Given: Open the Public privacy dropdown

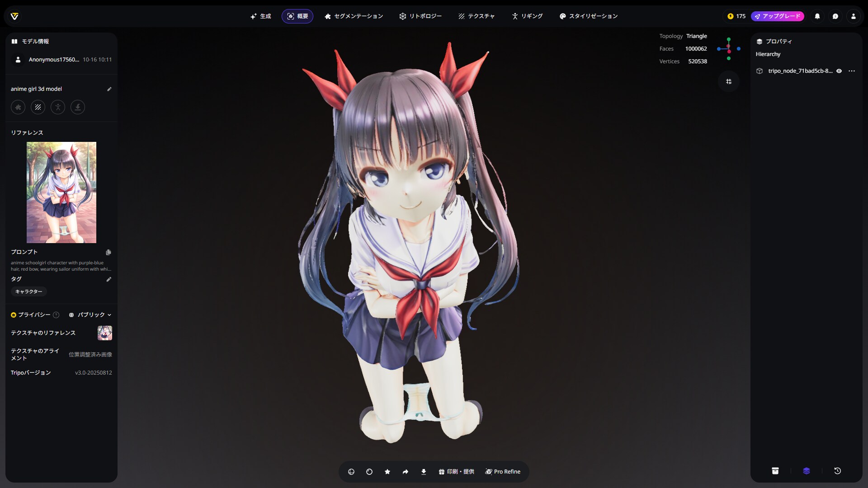Looking at the screenshot, I should click(90, 315).
